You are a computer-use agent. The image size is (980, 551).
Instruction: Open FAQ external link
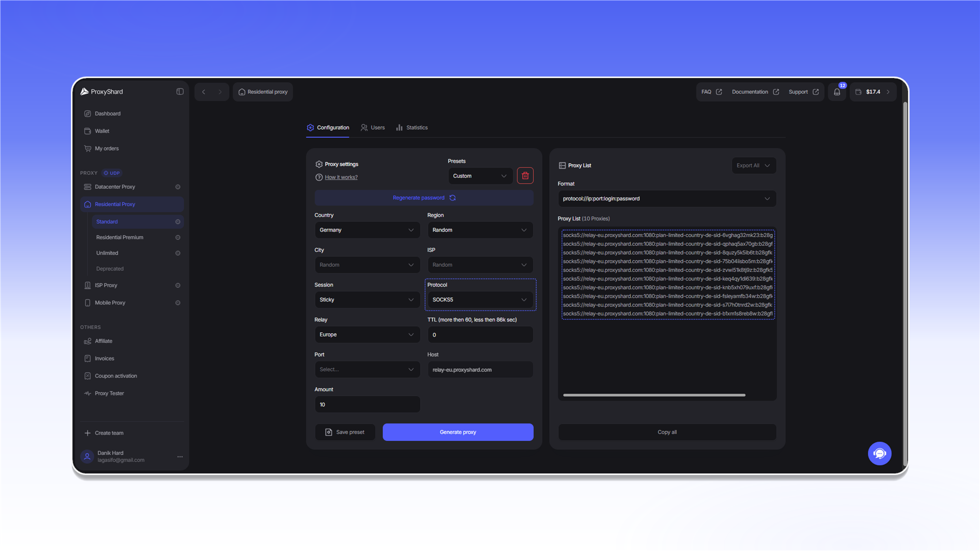tap(712, 92)
